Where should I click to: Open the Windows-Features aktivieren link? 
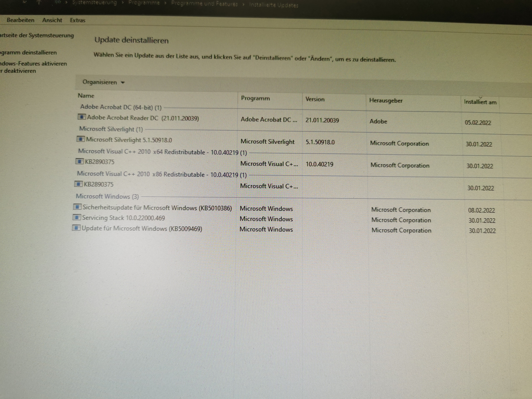click(33, 64)
